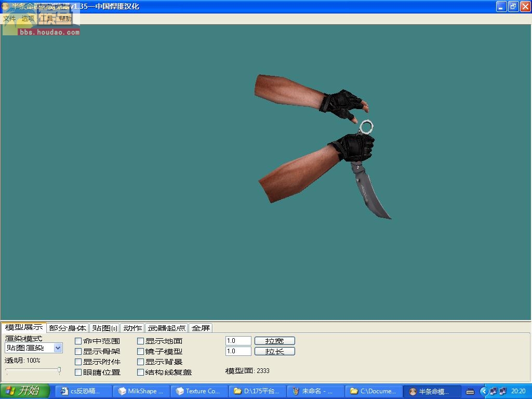Toggle the 镜子模型 checkbox
532x399 pixels.
click(x=140, y=352)
